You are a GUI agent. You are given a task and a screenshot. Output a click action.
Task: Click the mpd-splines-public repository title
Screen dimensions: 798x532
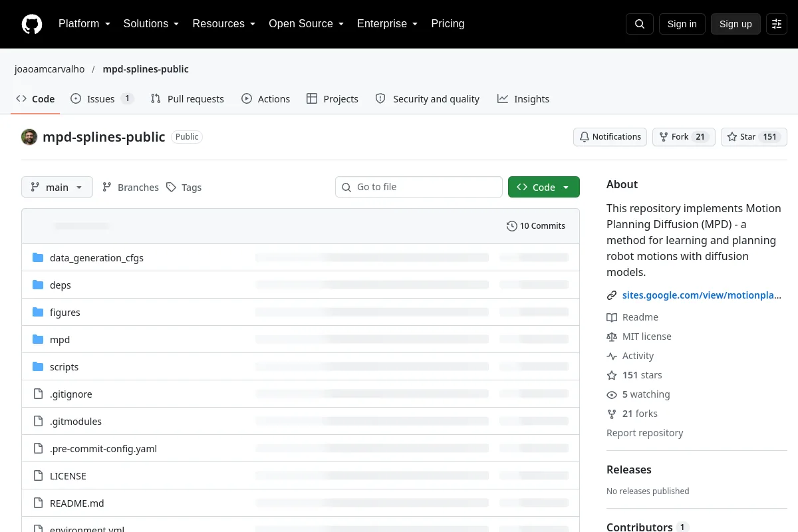point(104,137)
